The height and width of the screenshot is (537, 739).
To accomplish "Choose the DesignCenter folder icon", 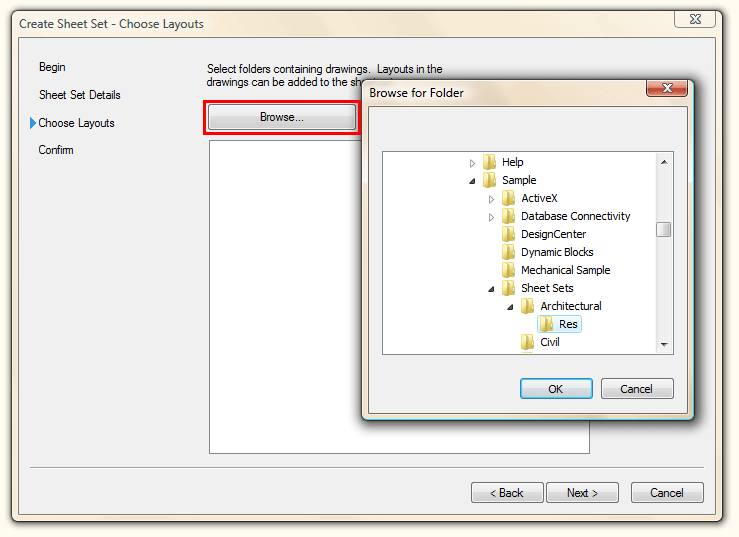I will (509, 234).
